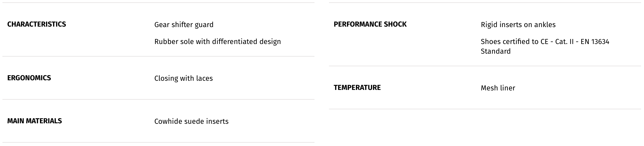
Task: Select Cowhide suede inserts text
Action: [191, 121]
